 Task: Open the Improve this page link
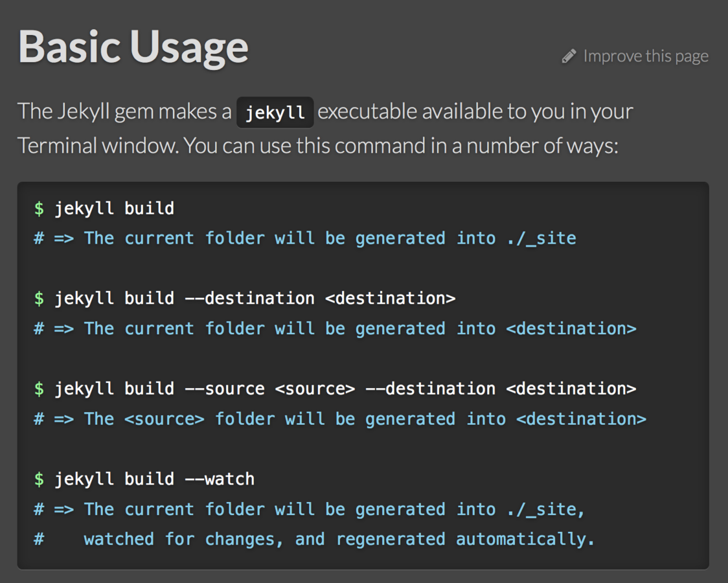tap(645, 56)
